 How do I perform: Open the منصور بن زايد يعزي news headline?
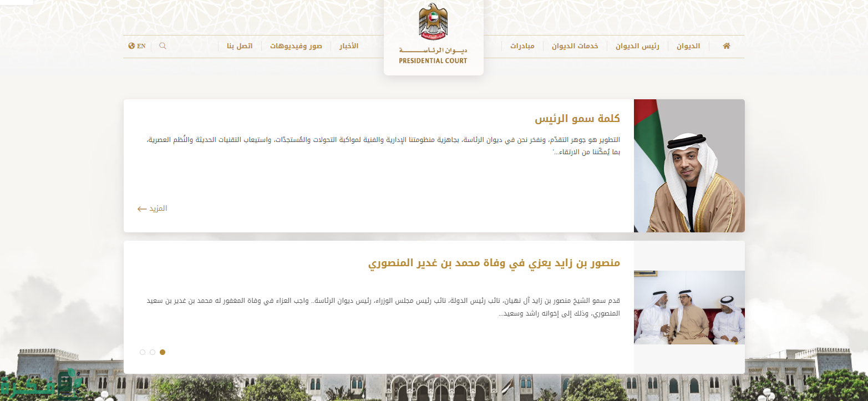[494, 262]
